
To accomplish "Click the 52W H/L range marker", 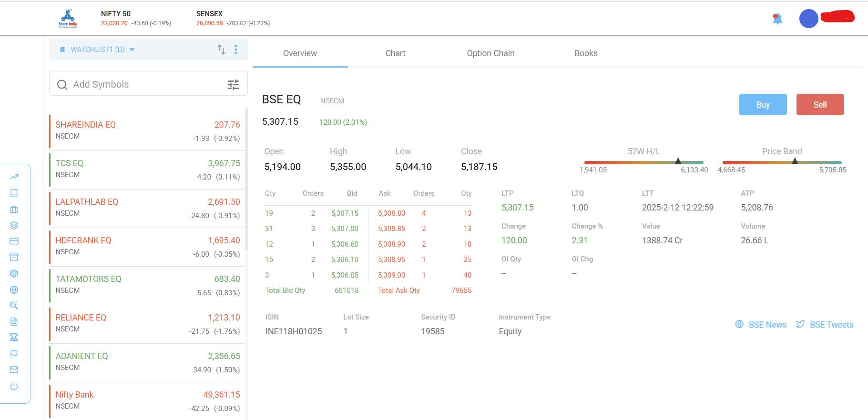I will click(x=678, y=161).
